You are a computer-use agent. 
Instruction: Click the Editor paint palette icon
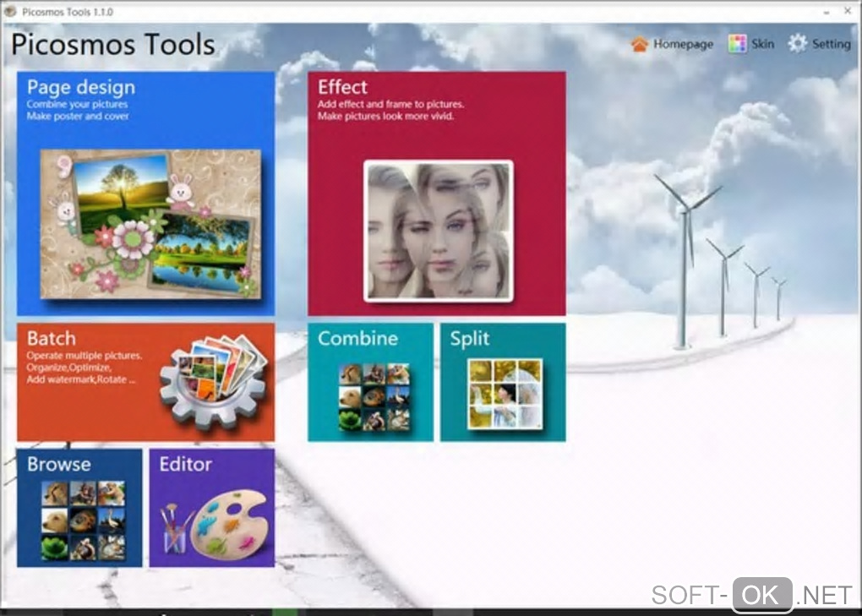coord(231,524)
